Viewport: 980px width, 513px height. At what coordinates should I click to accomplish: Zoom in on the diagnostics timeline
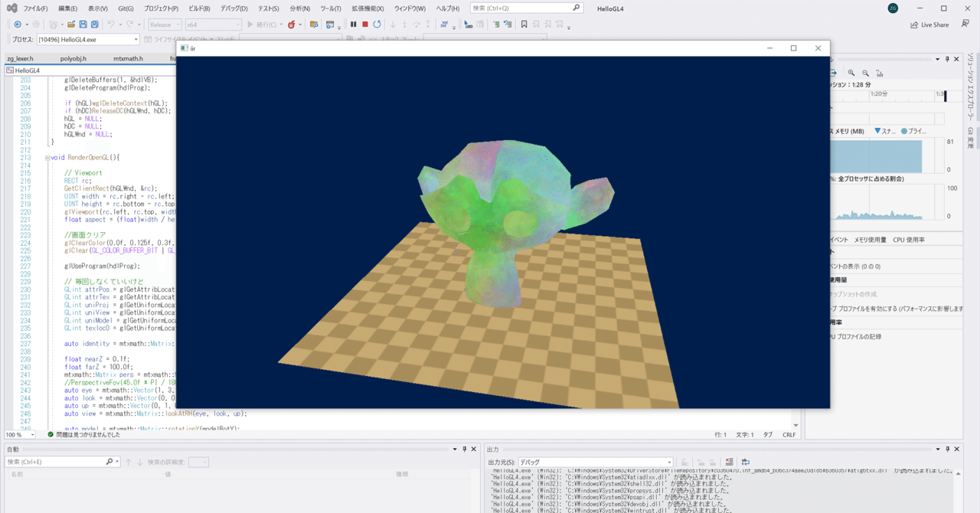coord(851,74)
